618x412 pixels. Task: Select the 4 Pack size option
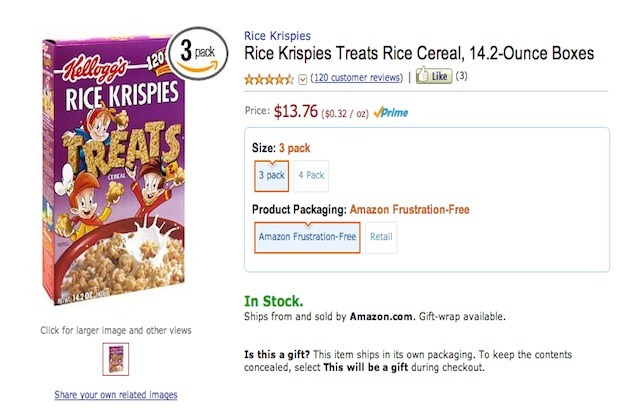click(311, 175)
